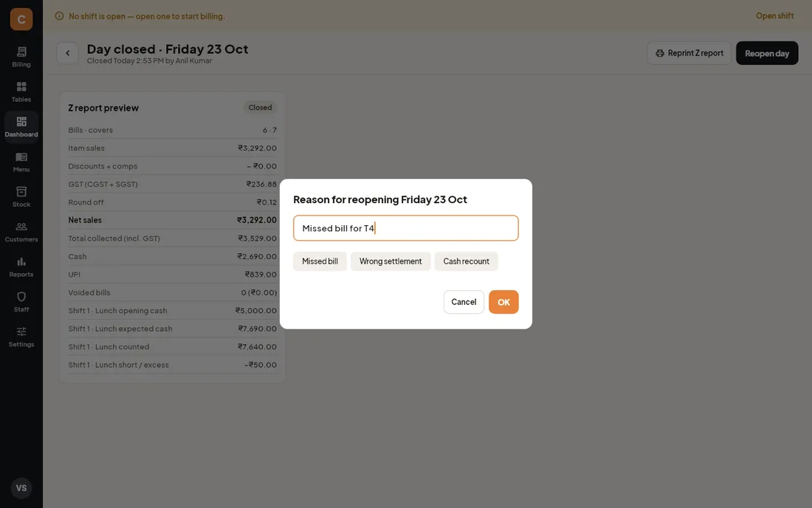Open the Staff shield icon
Screen dimensions: 812x508
(x=21, y=297)
